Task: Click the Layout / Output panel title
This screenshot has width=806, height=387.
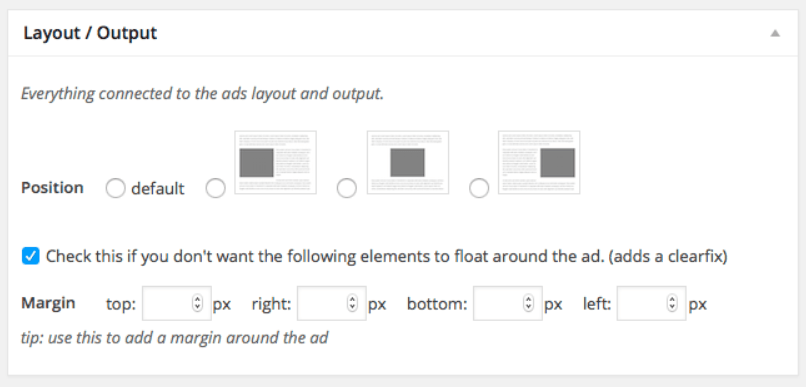Action: pos(90,33)
